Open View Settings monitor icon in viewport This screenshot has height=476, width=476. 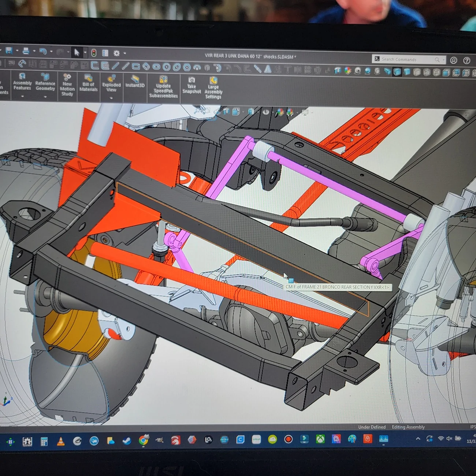click(305, 112)
